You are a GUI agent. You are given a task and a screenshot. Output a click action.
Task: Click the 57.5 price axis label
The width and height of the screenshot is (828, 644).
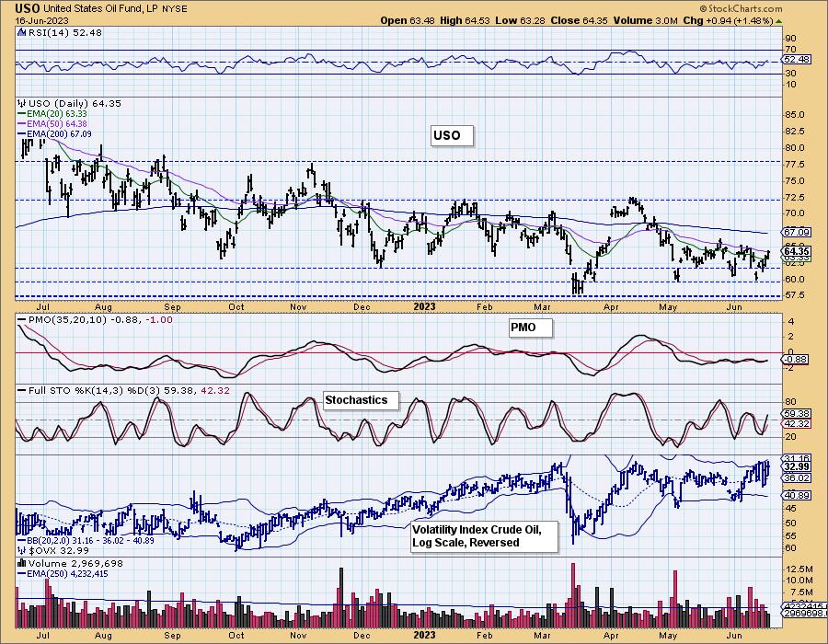pyautogui.click(x=795, y=295)
